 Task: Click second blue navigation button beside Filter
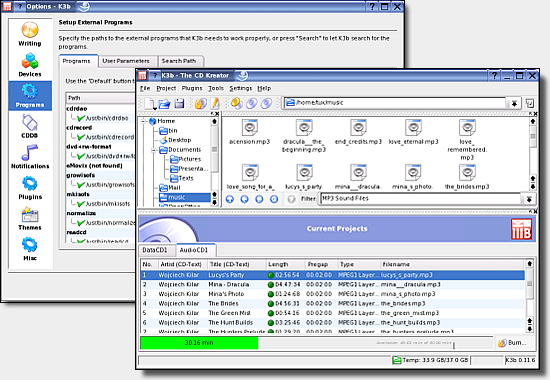[244, 199]
